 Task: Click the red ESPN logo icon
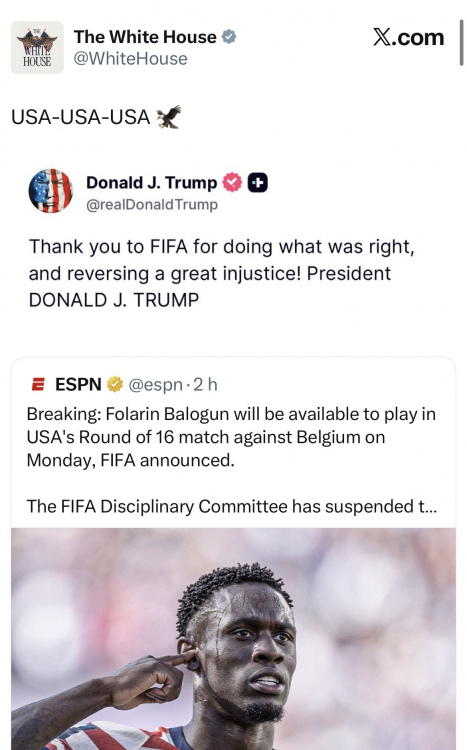(38, 384)
